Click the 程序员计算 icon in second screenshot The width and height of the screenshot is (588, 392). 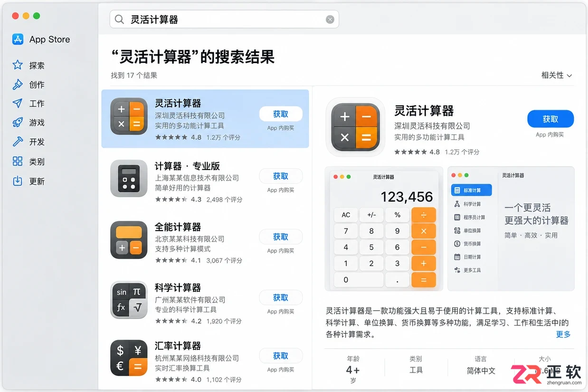click(x=457, y=217)
